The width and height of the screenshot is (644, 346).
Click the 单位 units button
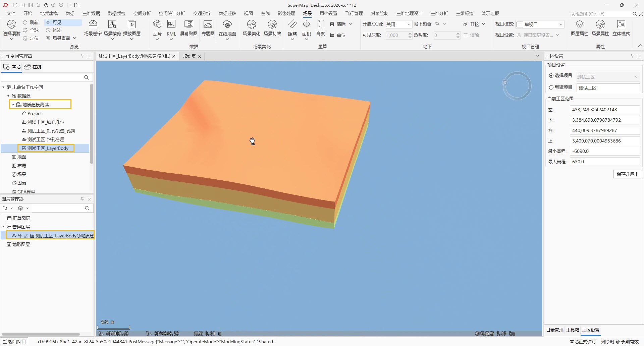click(x=338, y=35)
